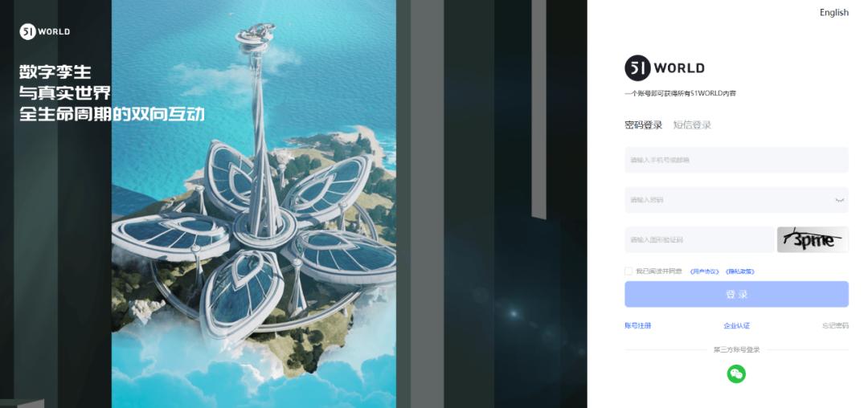Open the 企业认证 link
The height and width of the screenshot is (408, 868).
[736, 325]
